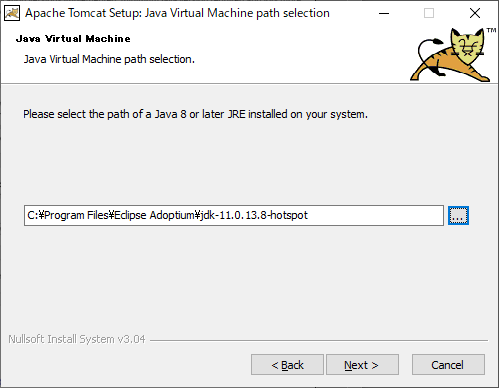This screenshot has width=499, height=388.
Task: Click the horizontal separator line beside Nullsoft label
Action: tap(319, 340)
